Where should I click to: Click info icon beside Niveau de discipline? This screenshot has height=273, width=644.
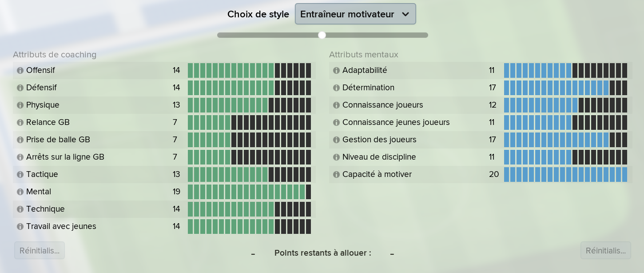click(336, 157)
